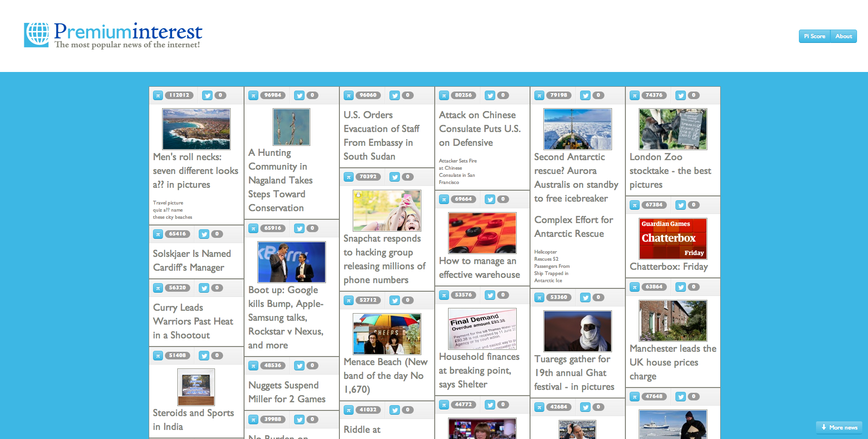Click the Twitter icon beside score 65916
This screenshot has height=439, width=868.
coord(299,228)
